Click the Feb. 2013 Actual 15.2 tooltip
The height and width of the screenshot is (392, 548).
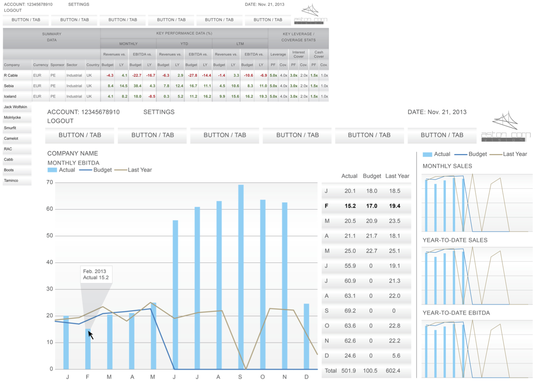96,274
